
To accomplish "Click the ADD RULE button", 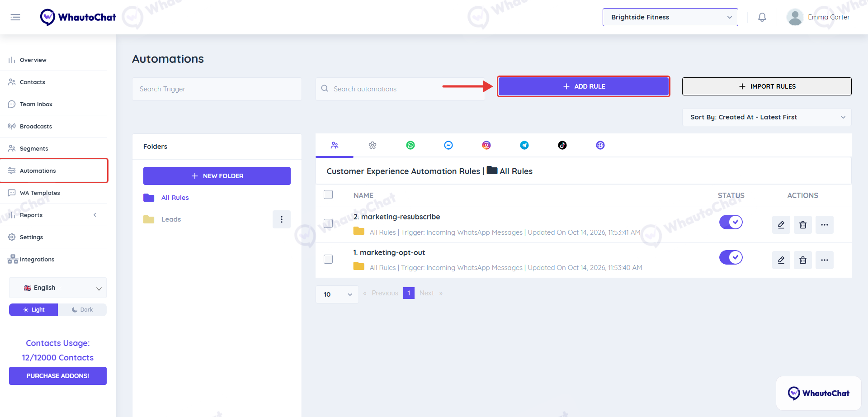I will coord(584,86).
